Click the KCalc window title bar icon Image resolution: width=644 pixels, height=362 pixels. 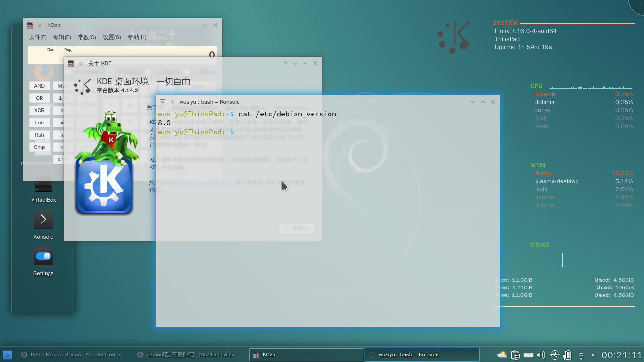(30, 25)
